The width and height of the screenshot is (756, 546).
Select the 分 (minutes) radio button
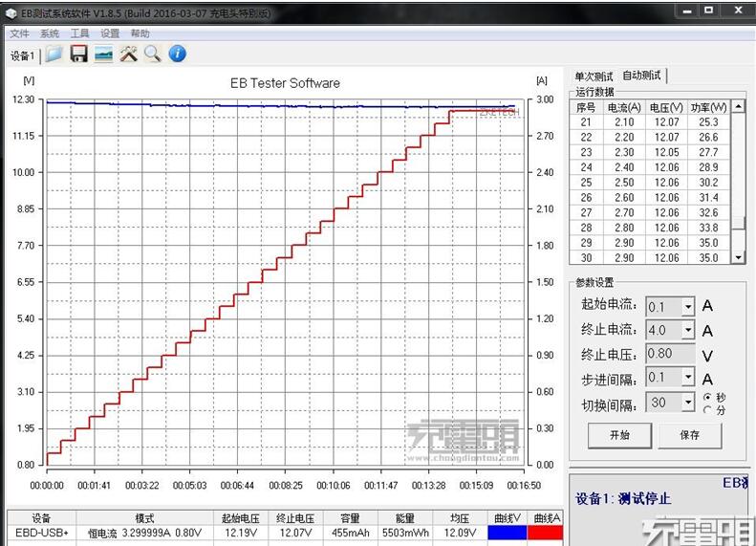pos(707,410)
